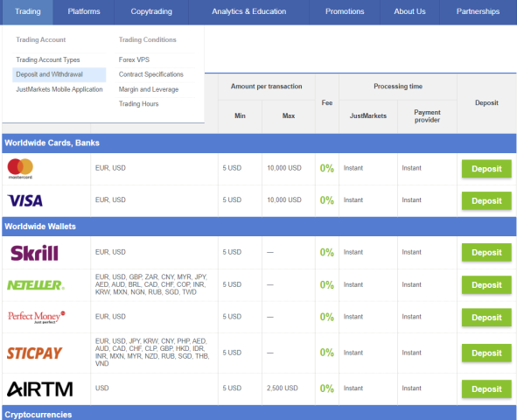Click the Worldwide Wallets section header

(259, 227)
